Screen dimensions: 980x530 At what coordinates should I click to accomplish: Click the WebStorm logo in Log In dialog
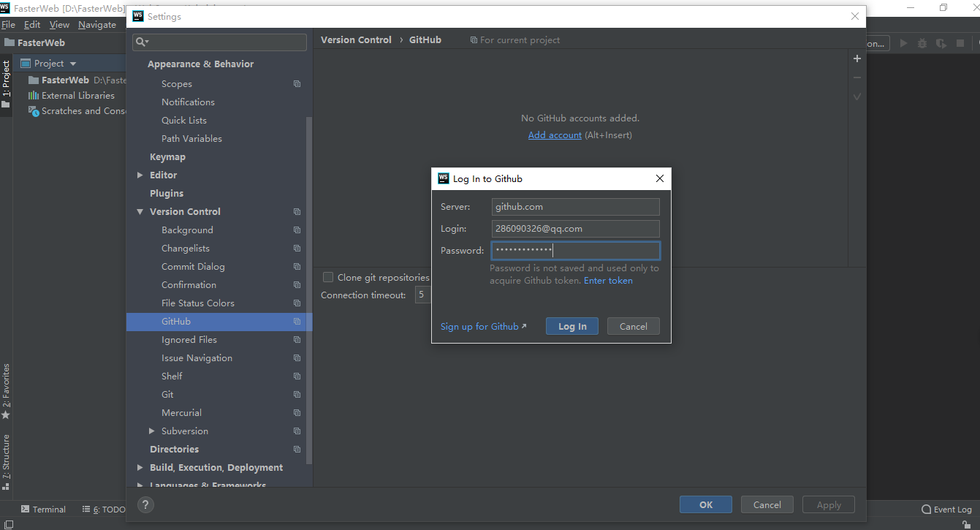(x=443, y=178)
